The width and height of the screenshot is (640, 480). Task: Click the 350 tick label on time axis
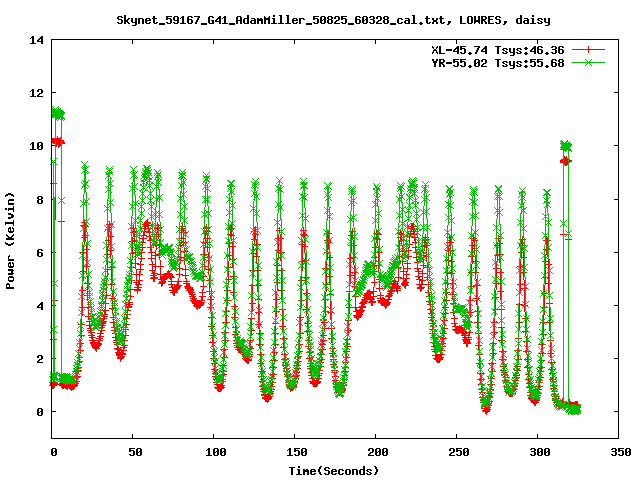pyautogui.click(x=618, y=452)
